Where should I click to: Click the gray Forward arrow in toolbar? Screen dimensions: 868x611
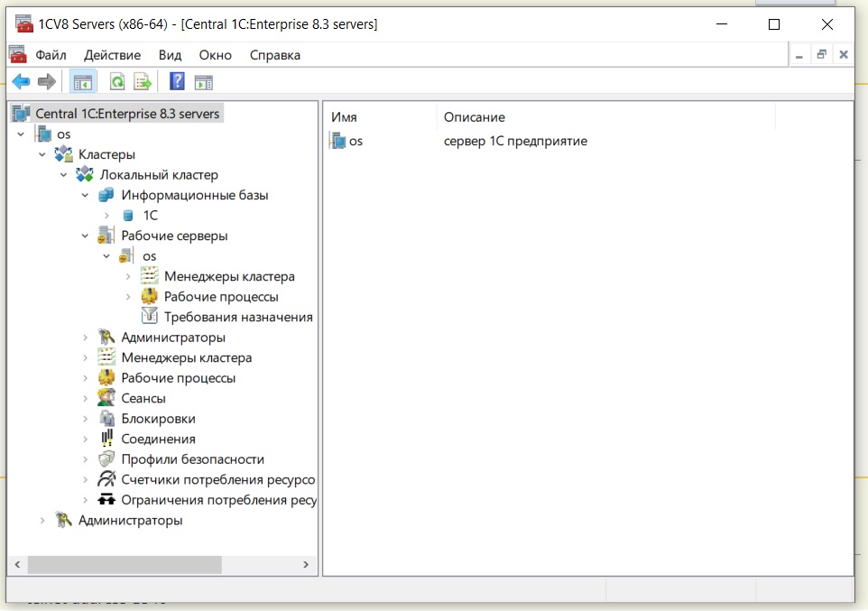point(47,82)
